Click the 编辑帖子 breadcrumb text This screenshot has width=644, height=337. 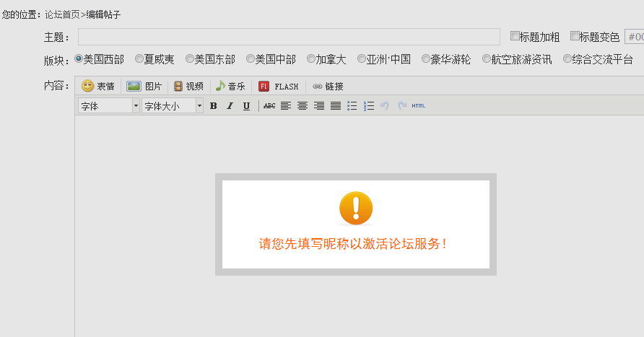click(103, 14)
